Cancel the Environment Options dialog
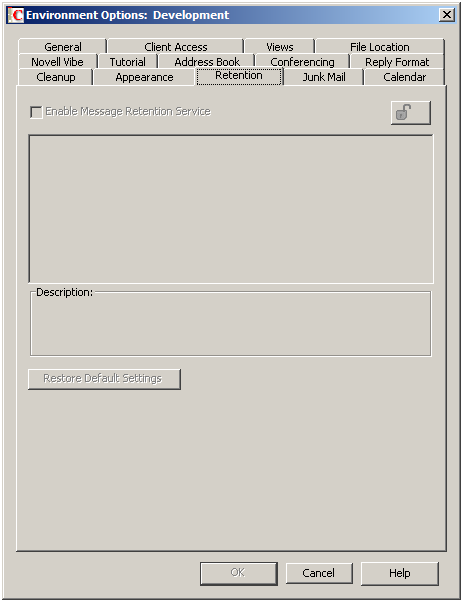Screen dimensions: 462x602 319,573
